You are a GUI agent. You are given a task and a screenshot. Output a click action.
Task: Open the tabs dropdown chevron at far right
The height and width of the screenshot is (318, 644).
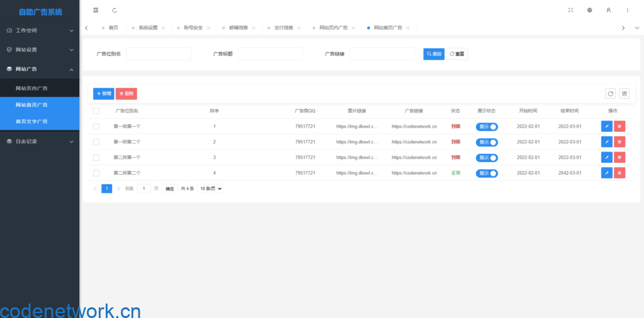click(636, 28)
